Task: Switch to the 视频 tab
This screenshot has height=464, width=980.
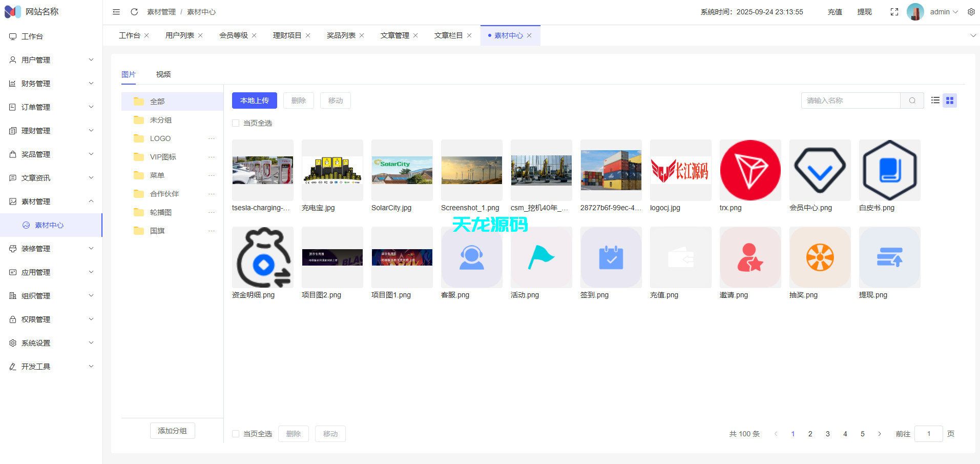Action: pos(163,74)
